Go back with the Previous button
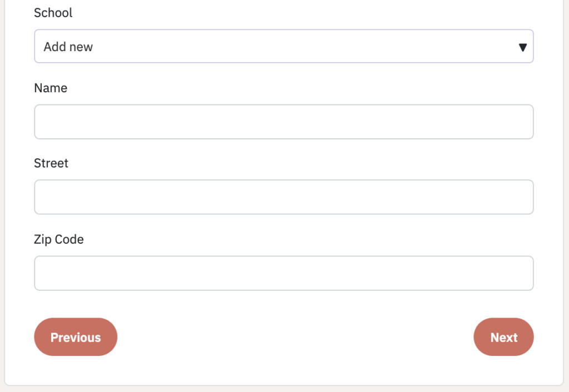The image size is (569, 392). click(x=76, y=337)
